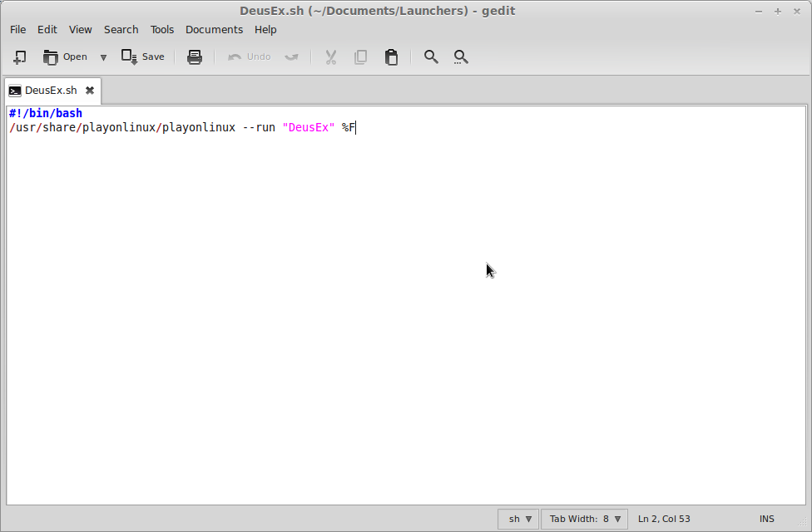The image size is (812, 532).
Task: Click the Find magnifier icon
Action: (431, 57)
